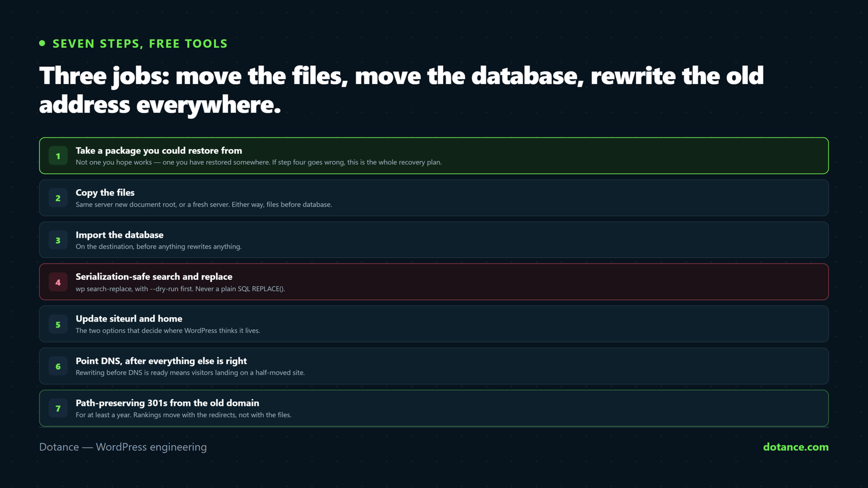The image size is (868, 488).
Task: Click 'Rewriting before DNS is ready' description
Action: (x=190, y=373)
